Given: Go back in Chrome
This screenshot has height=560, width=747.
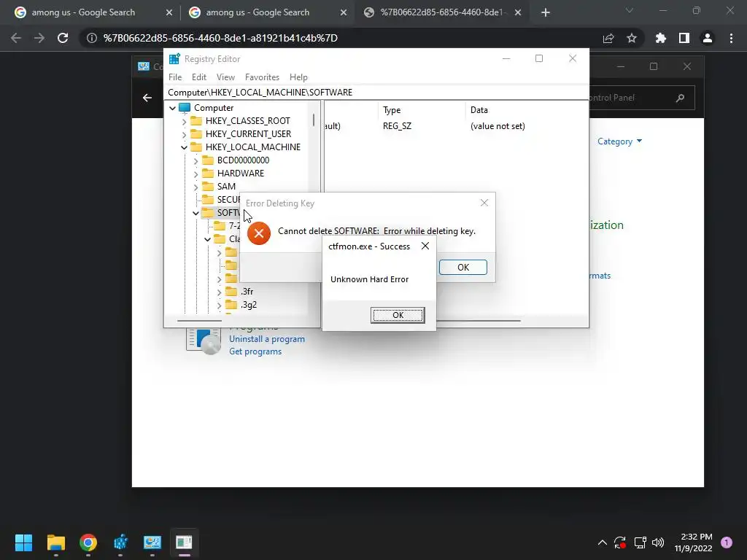Looking at the screenshot, I should 16,38.
